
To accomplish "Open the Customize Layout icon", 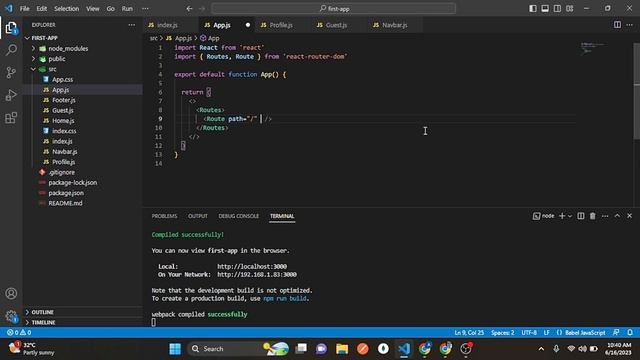I will 570,8.
